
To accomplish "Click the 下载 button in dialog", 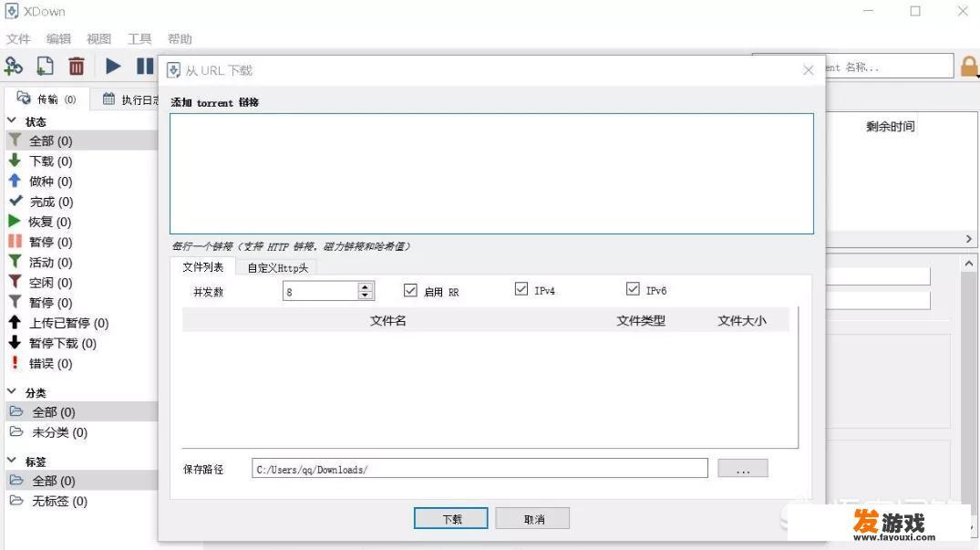I will pos(450,519).
